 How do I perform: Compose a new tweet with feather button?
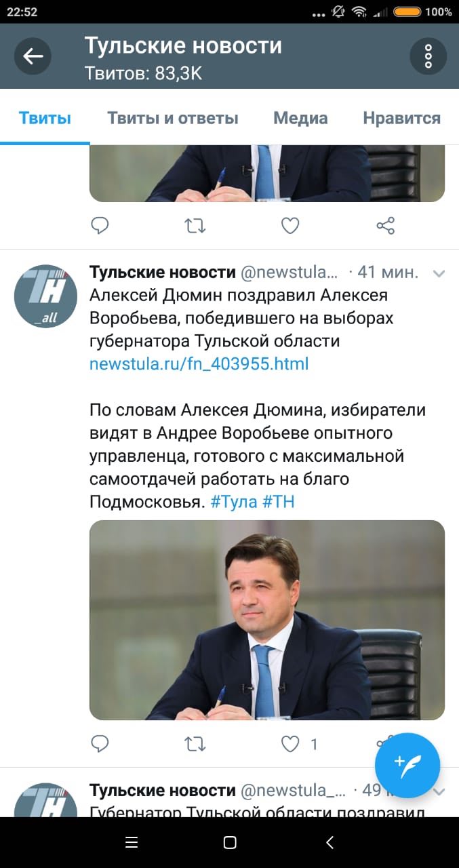407,766
